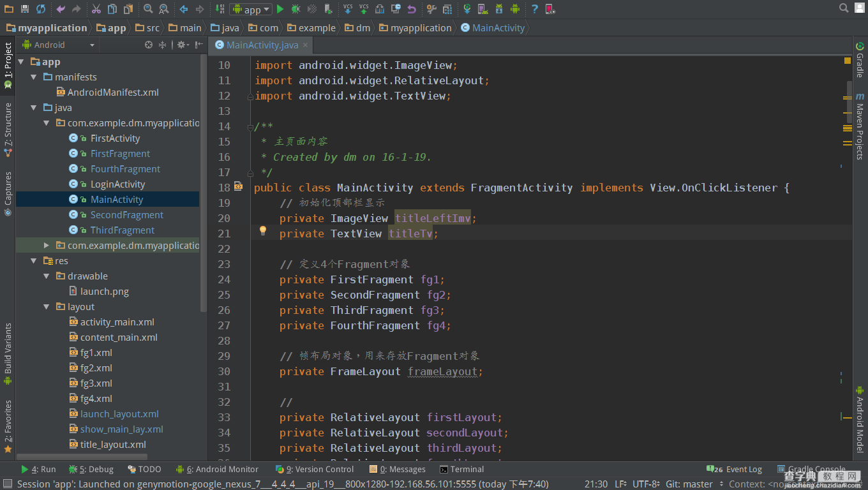This screenshot has height=490, width=868.
Task: Click VCS Commit Changes icon
Action: [363, 9]
